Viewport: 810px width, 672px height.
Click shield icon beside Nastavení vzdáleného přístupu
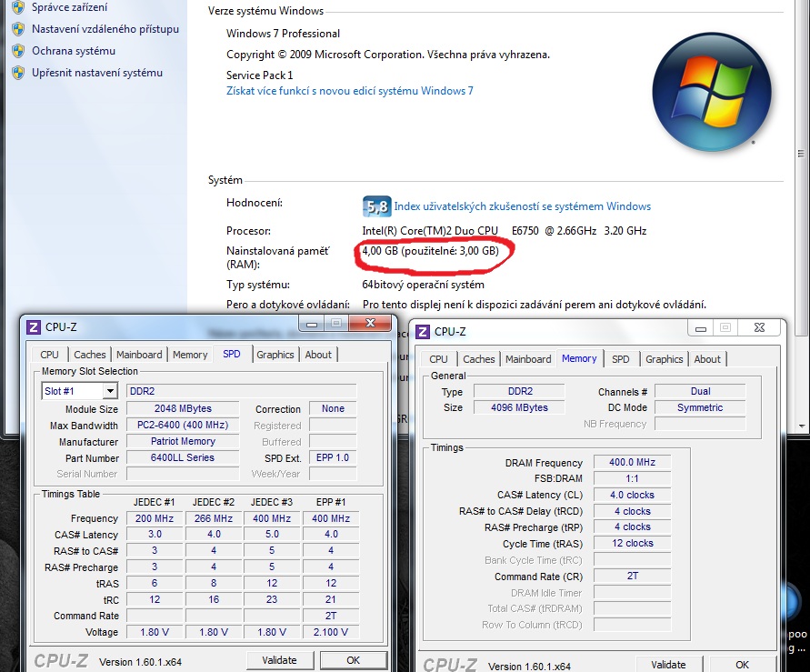pyautogui.click(x=18, y=29)
